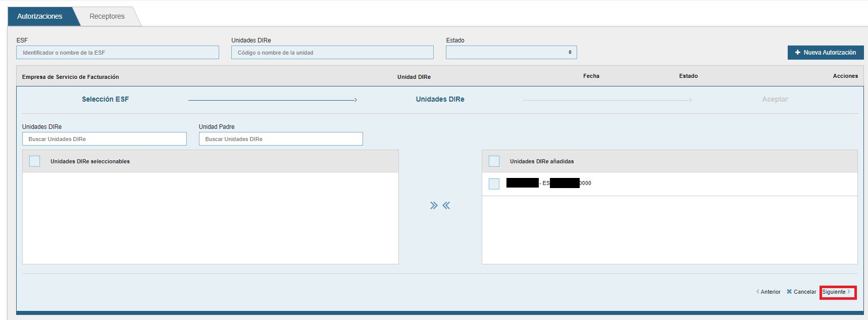Sort by the Fecha column header

pos(591,76)
